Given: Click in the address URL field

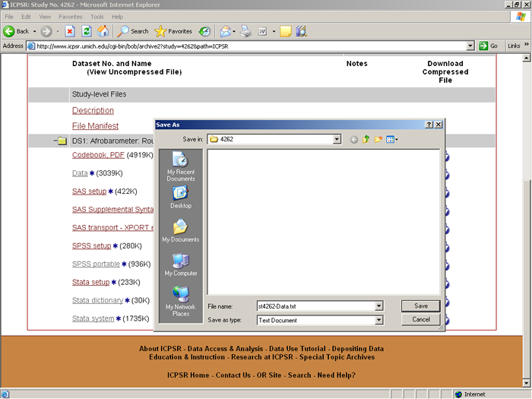Looking at the screenshot, I should [249, 46].
